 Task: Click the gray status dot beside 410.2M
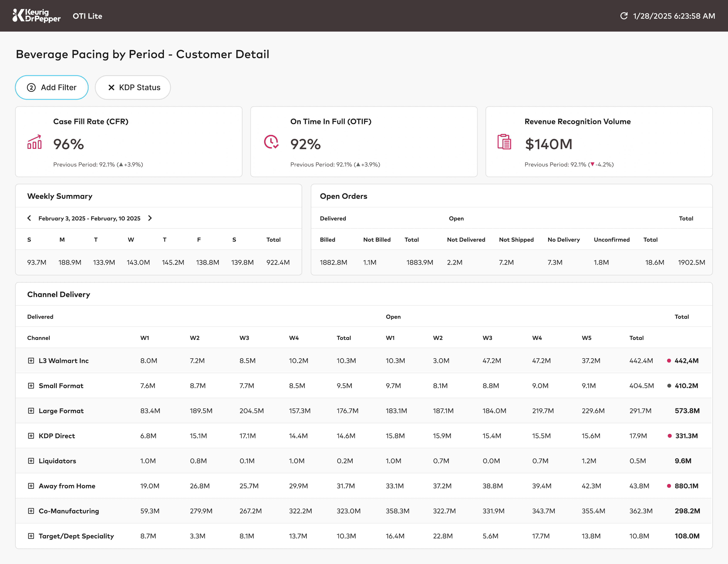pyautogui.click(x=669, y=385)
